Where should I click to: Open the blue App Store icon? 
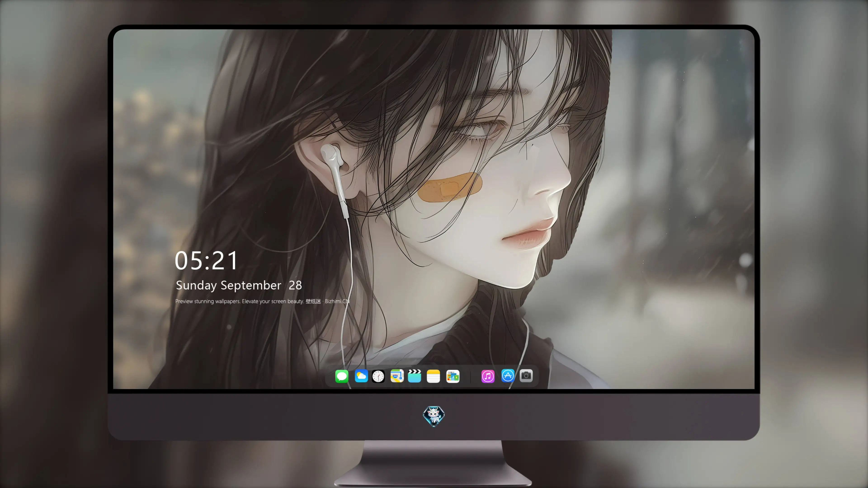507,375
